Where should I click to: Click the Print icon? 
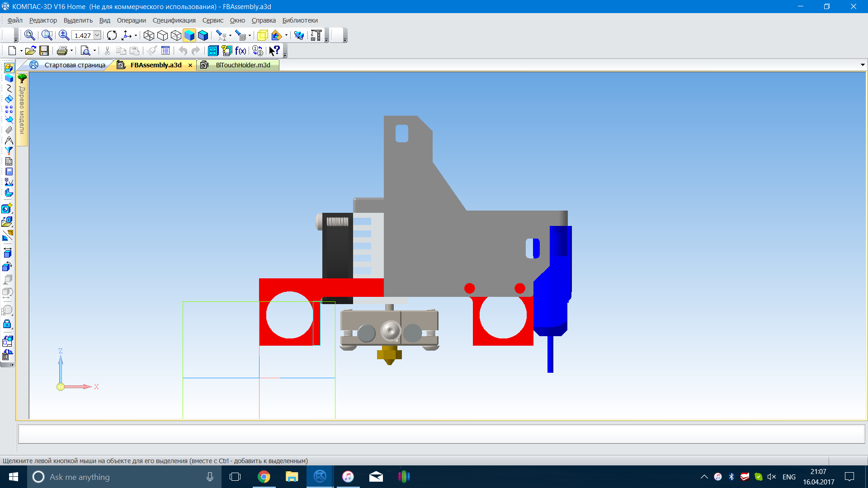coord(62,51)
